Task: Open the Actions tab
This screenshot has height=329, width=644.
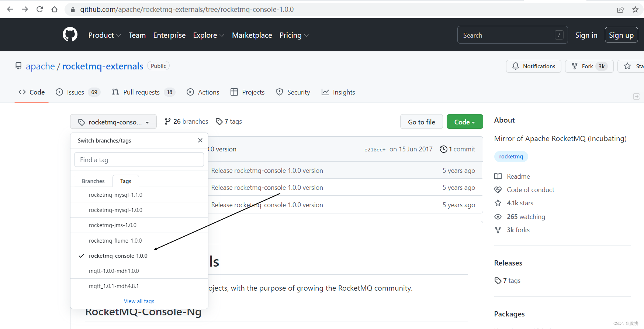Action: point(203,92)
